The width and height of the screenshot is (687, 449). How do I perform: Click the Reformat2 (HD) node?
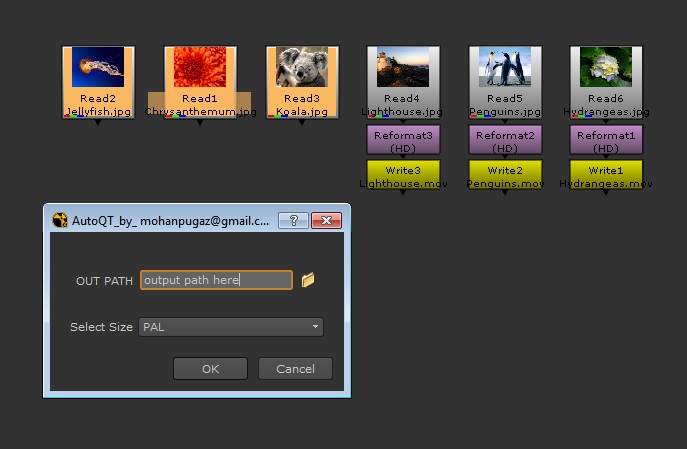point(505,139)
